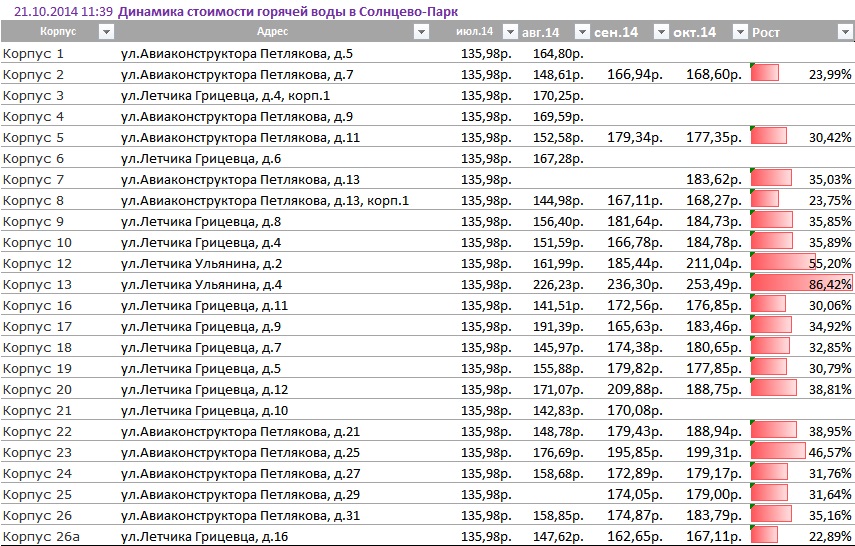This screenshot has width=855, height=546.
Task: Select address 'ул.Летчика Грицевца, д.16'
Action: click(204, 536)
